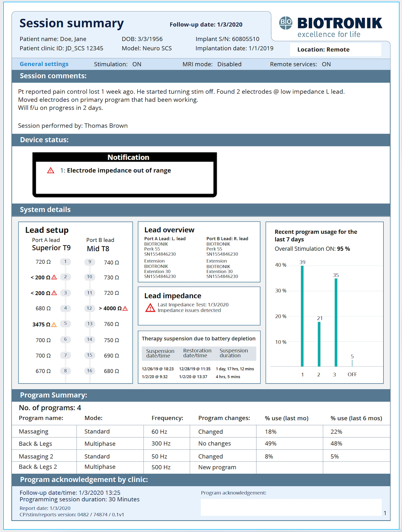Click warning icon beside electrode 2 impedance
Viewport: 402px width, 532px height.
point(54,277)
